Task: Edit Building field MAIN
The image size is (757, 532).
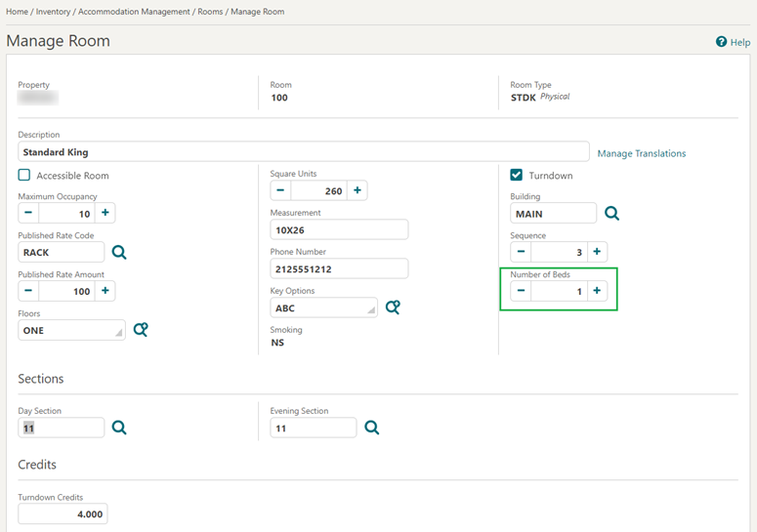Action: 553,213
